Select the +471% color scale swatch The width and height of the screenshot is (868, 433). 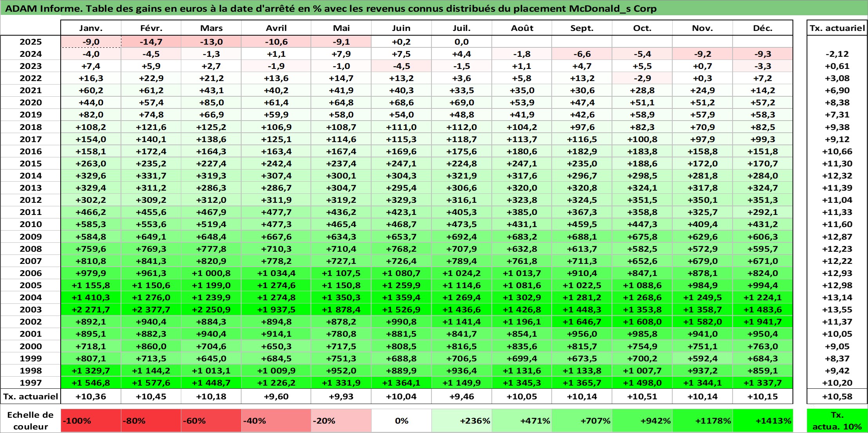coord(522,421)
